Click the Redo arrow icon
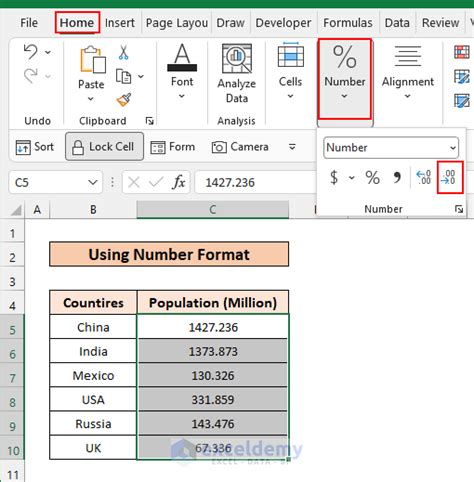 click(x=31, y=76)
